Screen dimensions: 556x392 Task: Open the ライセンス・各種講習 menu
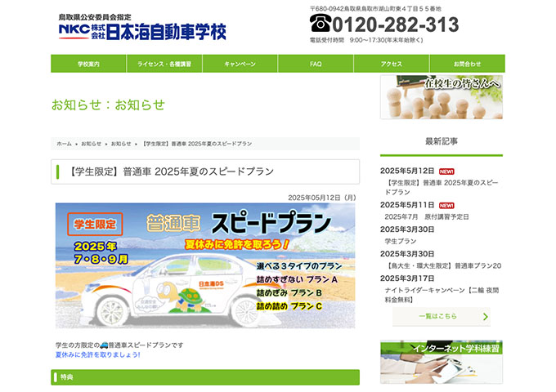point(164,64)
